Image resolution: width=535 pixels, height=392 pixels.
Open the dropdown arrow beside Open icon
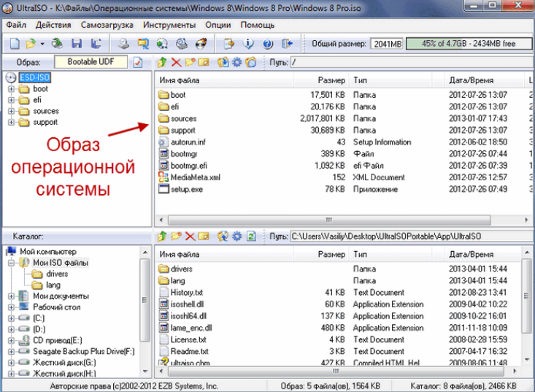pyautogui.click(x=42, y=44)
